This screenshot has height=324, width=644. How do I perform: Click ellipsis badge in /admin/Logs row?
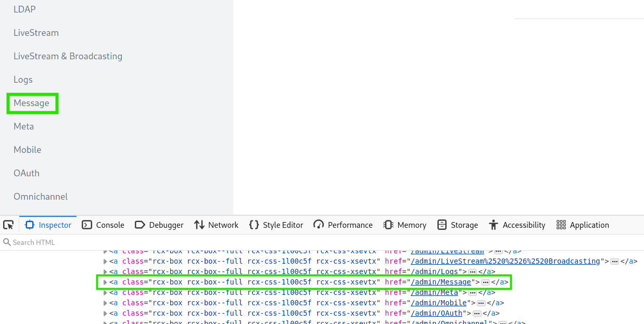point(472,272)
